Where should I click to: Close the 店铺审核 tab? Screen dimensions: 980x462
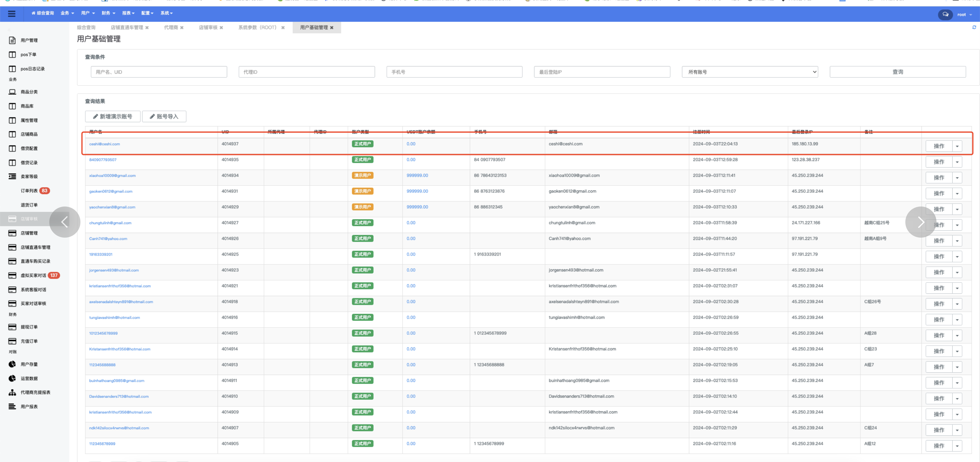tap(221, 28)
